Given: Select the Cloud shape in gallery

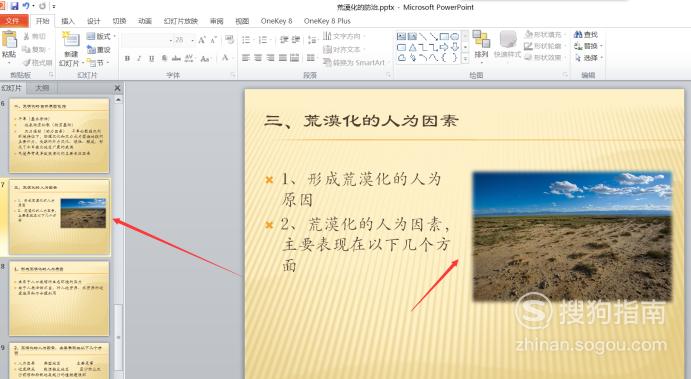Looking at the screenshot, I should (x=401, y=58).
